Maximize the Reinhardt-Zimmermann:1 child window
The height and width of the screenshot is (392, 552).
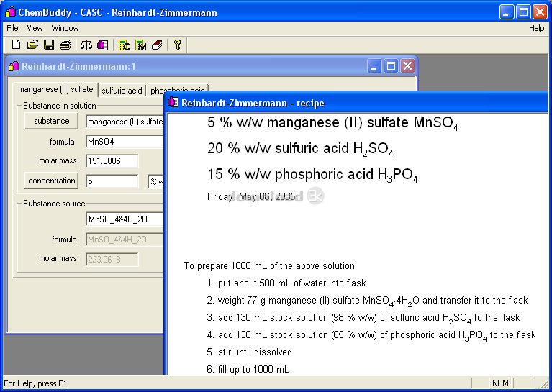click(x=391, y=65)
